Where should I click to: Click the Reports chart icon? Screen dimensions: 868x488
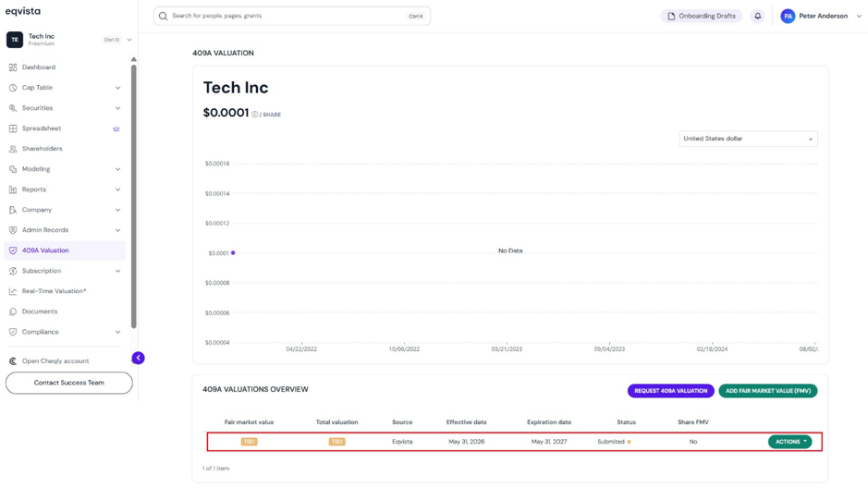pyautogui.click(x=13, y=189)
